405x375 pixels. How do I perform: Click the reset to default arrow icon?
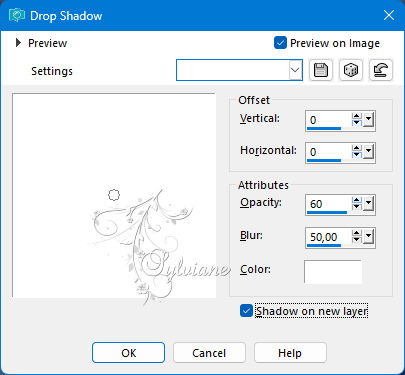click(381, 70)
